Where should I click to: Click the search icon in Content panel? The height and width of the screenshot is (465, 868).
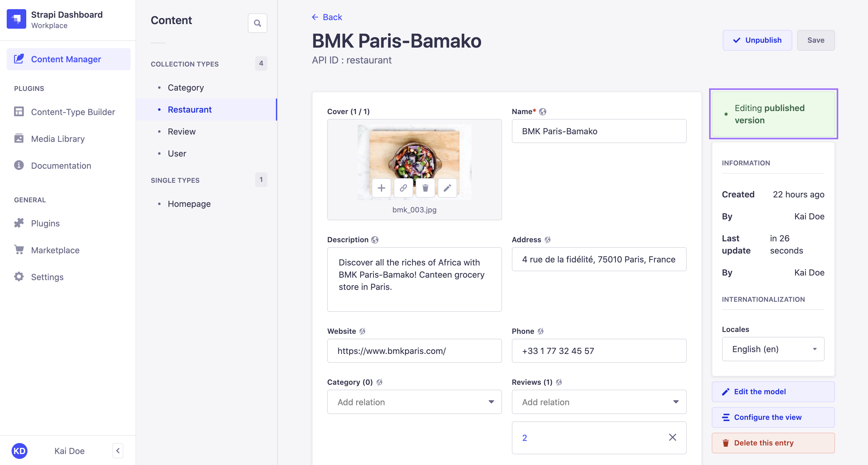pyautogui.click(x=257, y=23)
